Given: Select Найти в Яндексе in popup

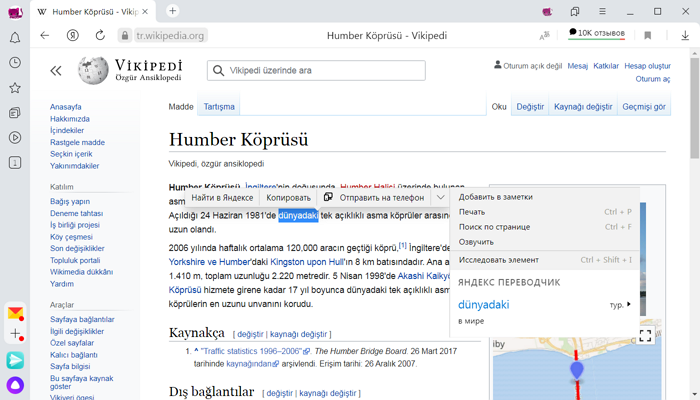Looking at the screenshot, I should 222,198.
